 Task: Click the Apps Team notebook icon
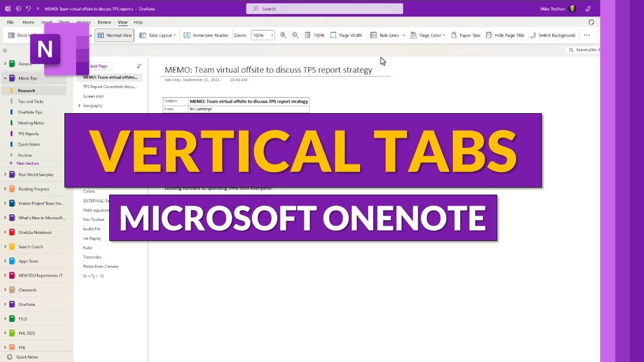(12, 261)
